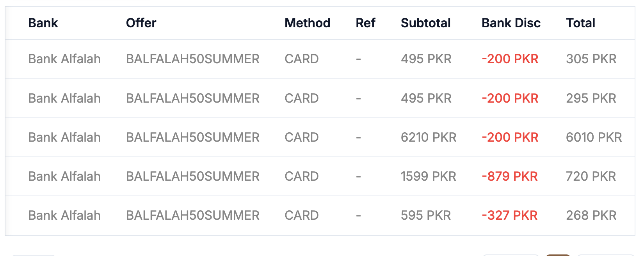The image size is (644, 256).
Task: Select CARD method in the 268 PKR row
Action: tap(301, 215)
